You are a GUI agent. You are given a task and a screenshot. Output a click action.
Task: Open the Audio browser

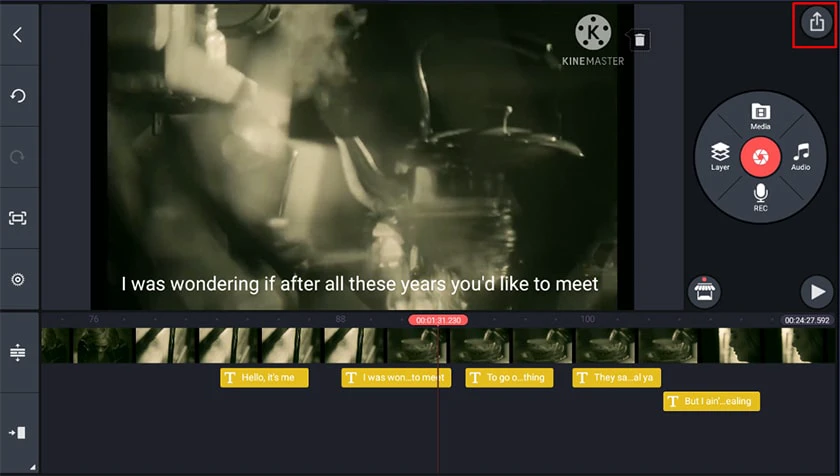[801, 156]
